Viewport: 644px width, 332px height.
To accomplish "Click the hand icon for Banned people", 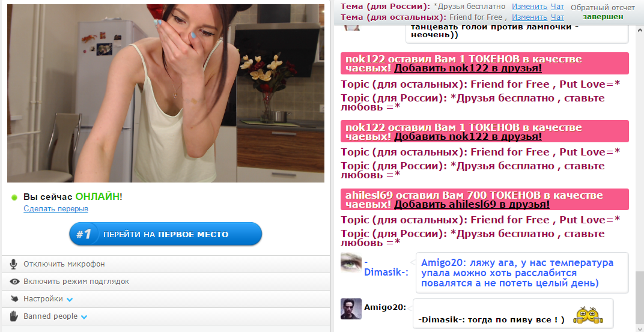I will click(x=14, y=316).
